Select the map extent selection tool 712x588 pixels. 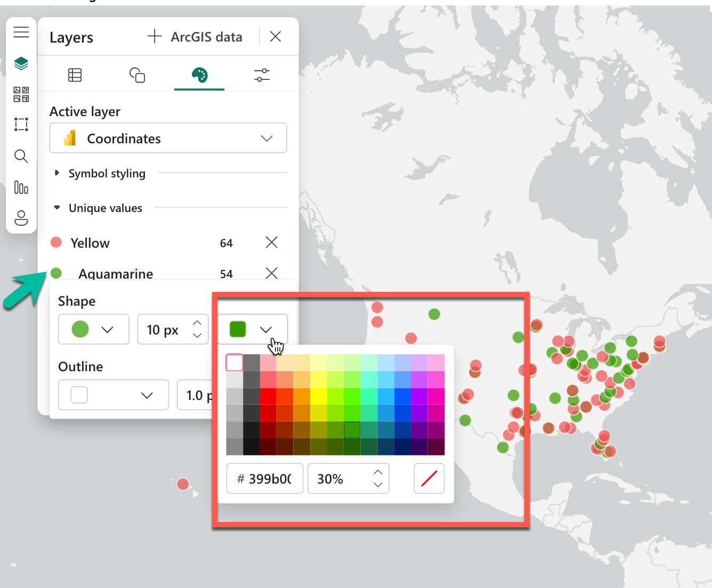pos(21,124)
